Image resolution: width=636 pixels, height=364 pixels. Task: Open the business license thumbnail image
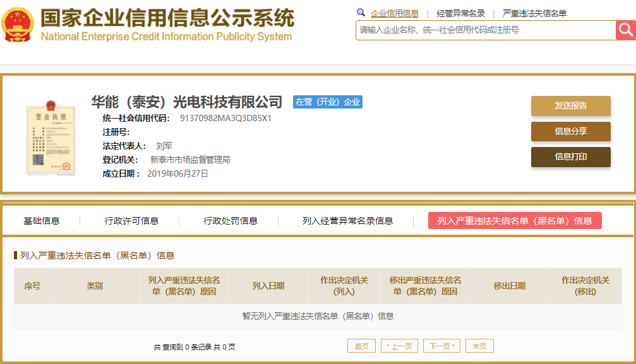point(51,138)
